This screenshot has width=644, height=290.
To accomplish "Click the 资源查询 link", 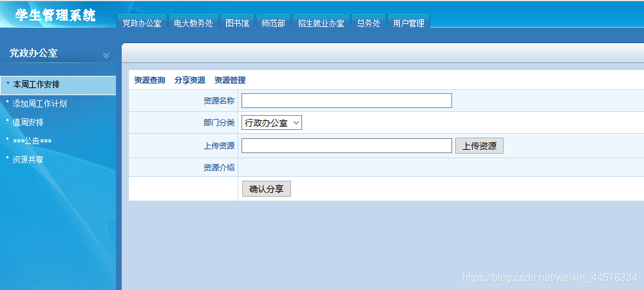I will [x=149, y=80].
